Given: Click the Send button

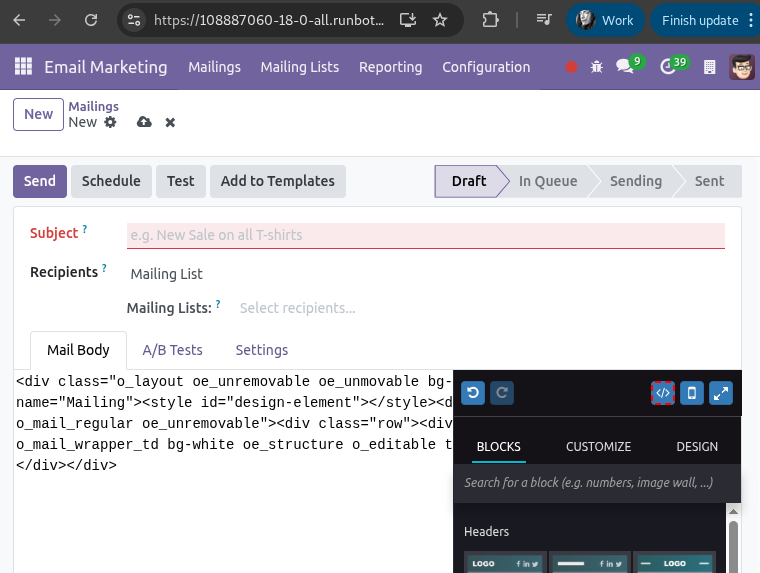Looking at the screenshot, I should (x=40, y=181).
